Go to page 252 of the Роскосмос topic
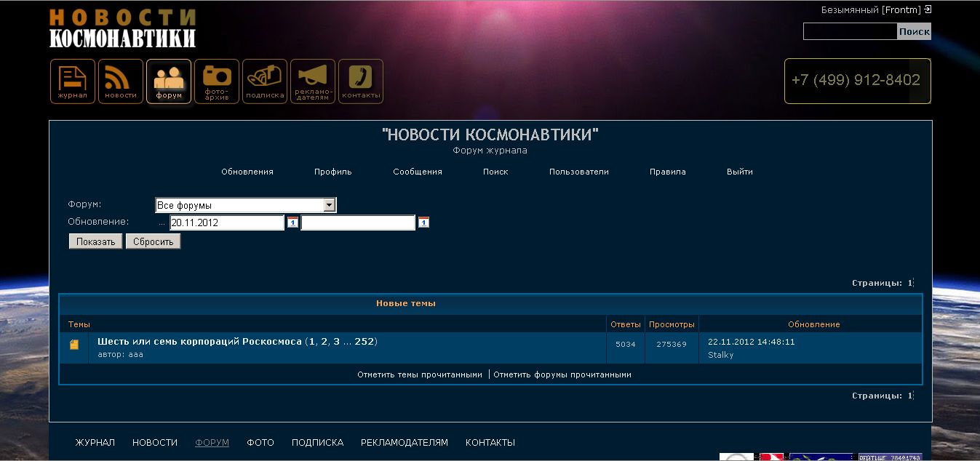 [x=364, y=341]
